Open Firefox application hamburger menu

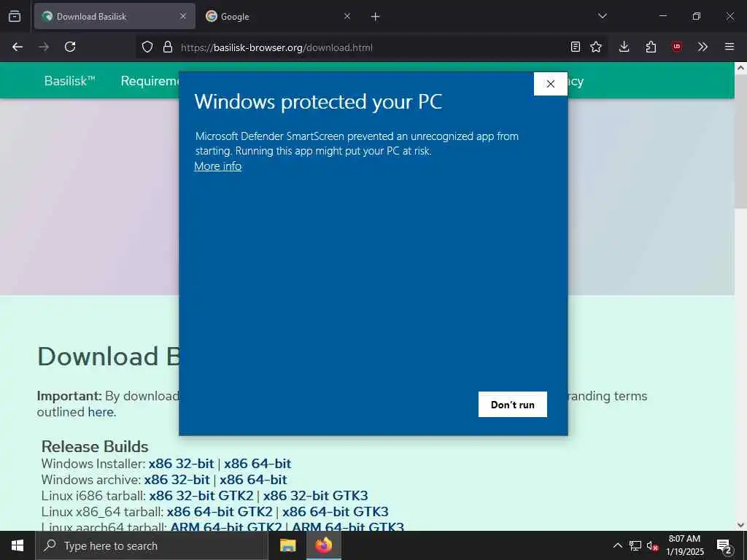tap(729, 47)
